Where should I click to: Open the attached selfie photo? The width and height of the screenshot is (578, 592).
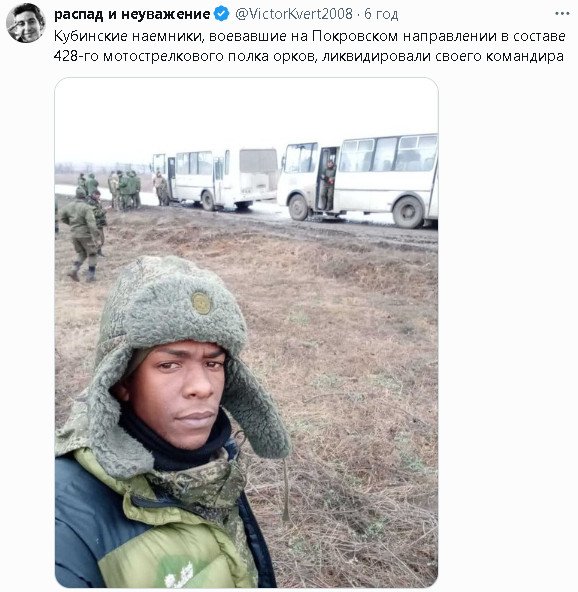[x=247, y=332]
